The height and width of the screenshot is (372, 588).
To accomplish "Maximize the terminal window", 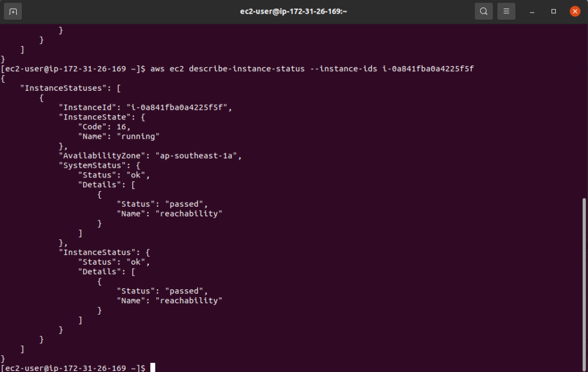I will pyautogui.click(x=552, y=11).
